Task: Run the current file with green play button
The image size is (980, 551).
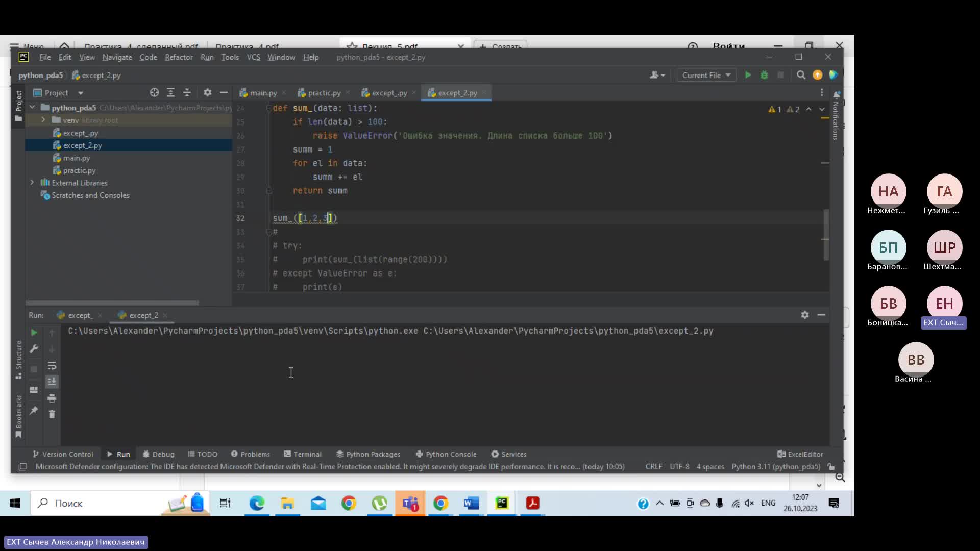Action: (x=748, y=75)
